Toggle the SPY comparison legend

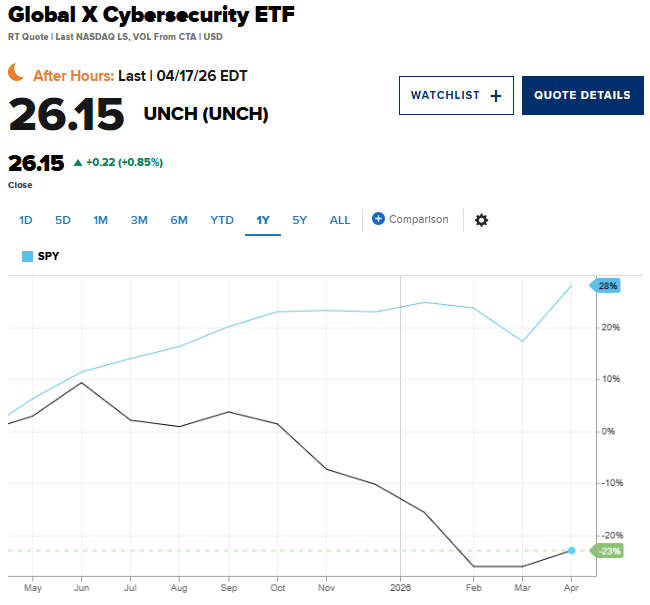pos(40,256)
